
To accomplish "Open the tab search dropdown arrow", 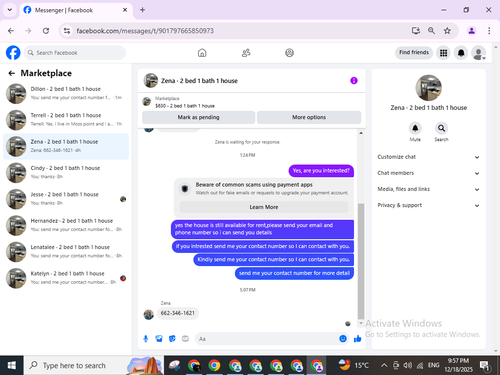I will 10,10.
